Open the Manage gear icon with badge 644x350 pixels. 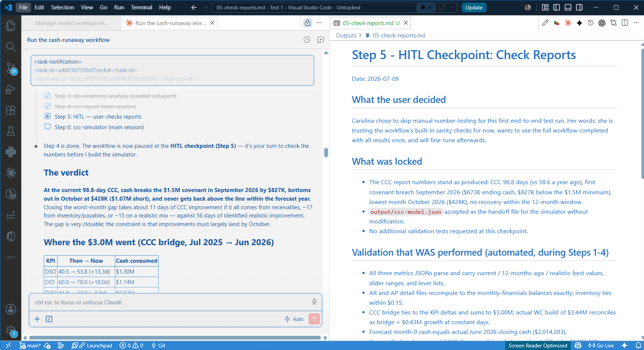(x=11, y=331)
